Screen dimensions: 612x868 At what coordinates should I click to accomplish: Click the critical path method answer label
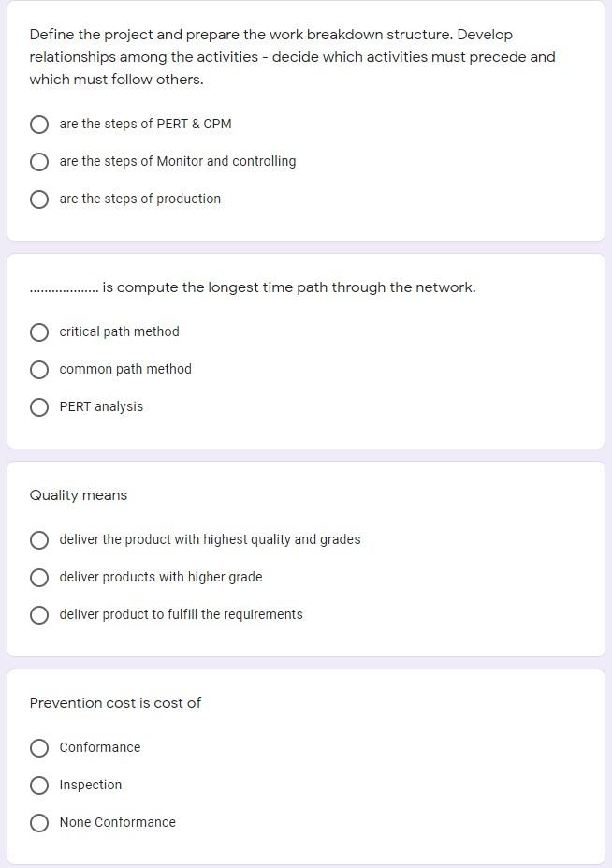(120, 331)
